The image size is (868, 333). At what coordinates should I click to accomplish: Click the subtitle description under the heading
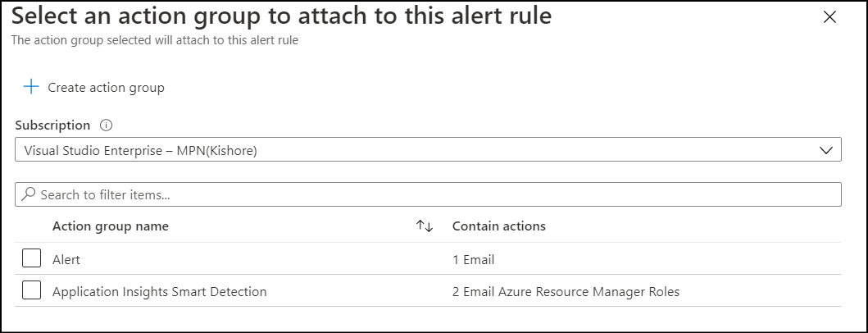point(154,39)
